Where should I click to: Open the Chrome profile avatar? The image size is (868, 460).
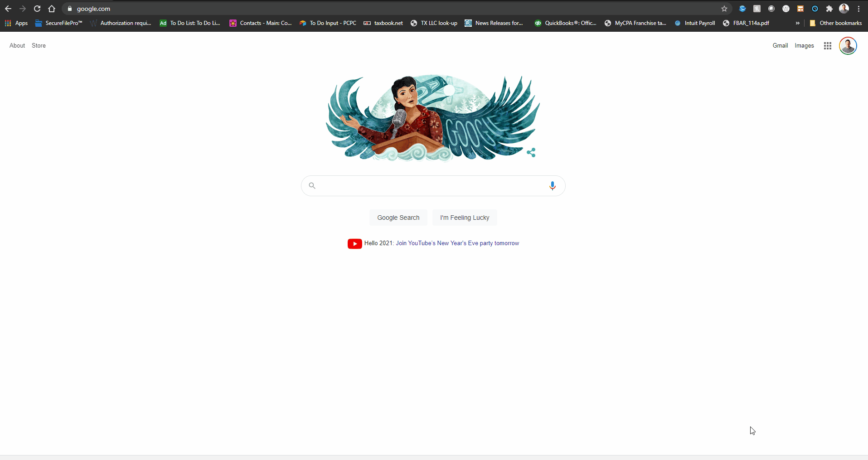point(844,9)
